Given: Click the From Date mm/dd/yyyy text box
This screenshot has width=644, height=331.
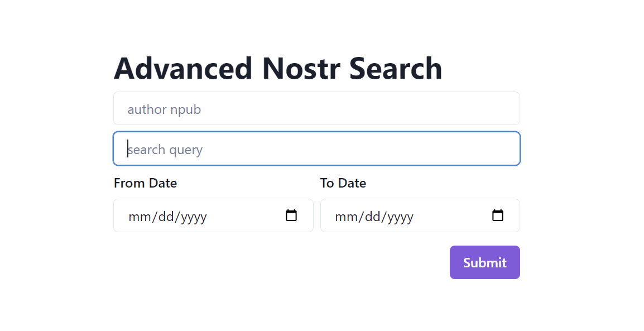Looking at the screenshot, I should pyautogui.click(x=167, y=216).
